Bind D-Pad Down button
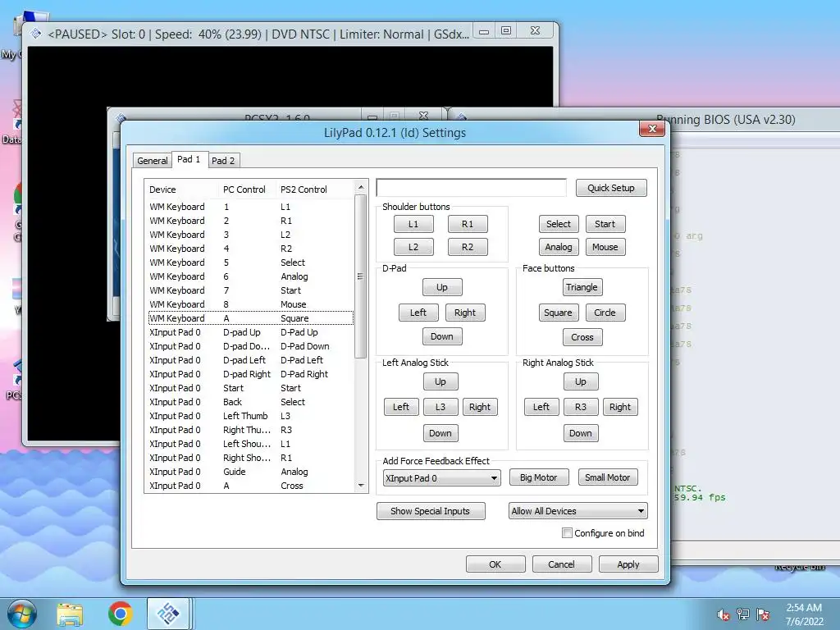This screenshot has height=630, width=840. tap(442, 336)
